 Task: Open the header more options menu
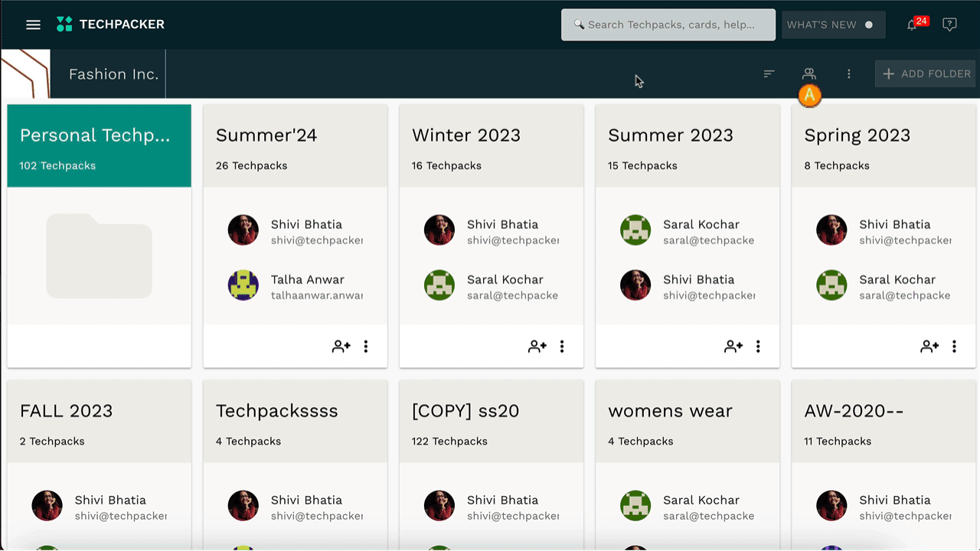click(x=848, y=73)
